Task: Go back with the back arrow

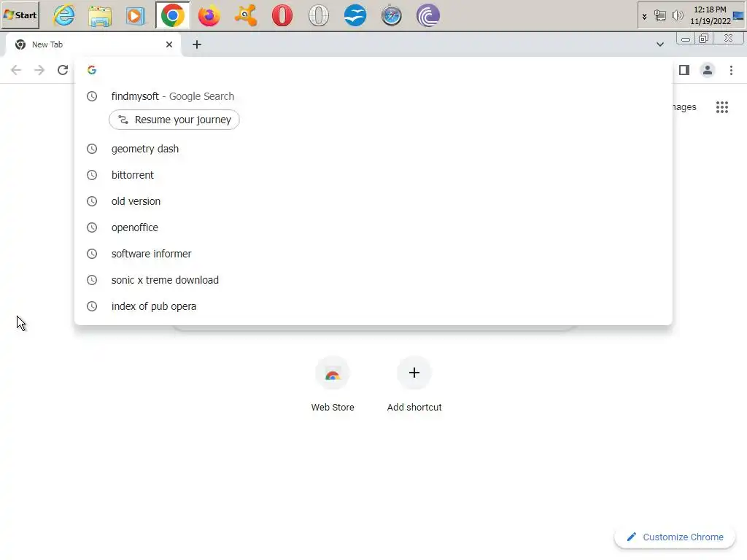Action: pos(16,70)
